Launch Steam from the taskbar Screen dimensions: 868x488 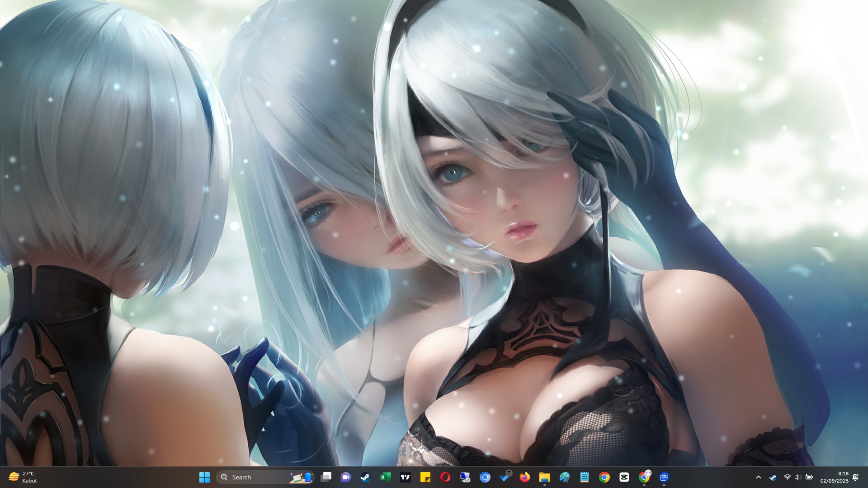[x=365, y=477]
